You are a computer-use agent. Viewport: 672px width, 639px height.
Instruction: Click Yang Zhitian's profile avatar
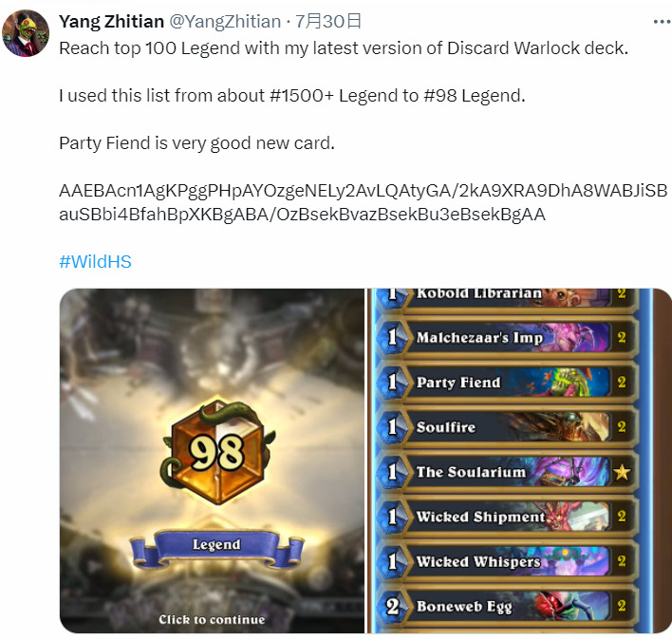[x=26, y=33]
